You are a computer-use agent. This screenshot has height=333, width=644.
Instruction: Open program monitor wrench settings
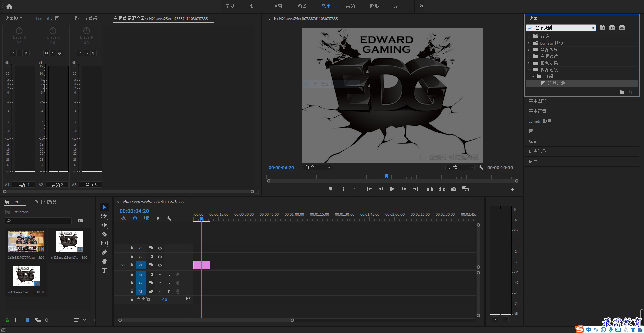[481, 167]
